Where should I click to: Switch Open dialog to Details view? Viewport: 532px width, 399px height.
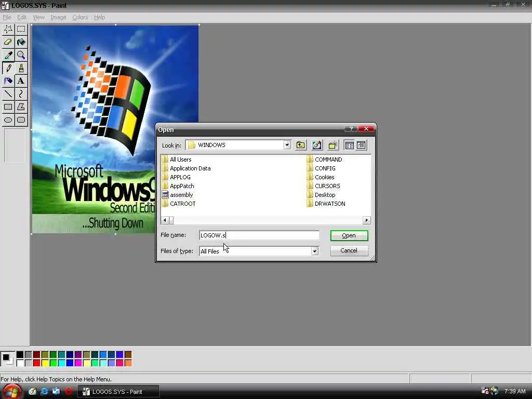click(x=361, y=145)
